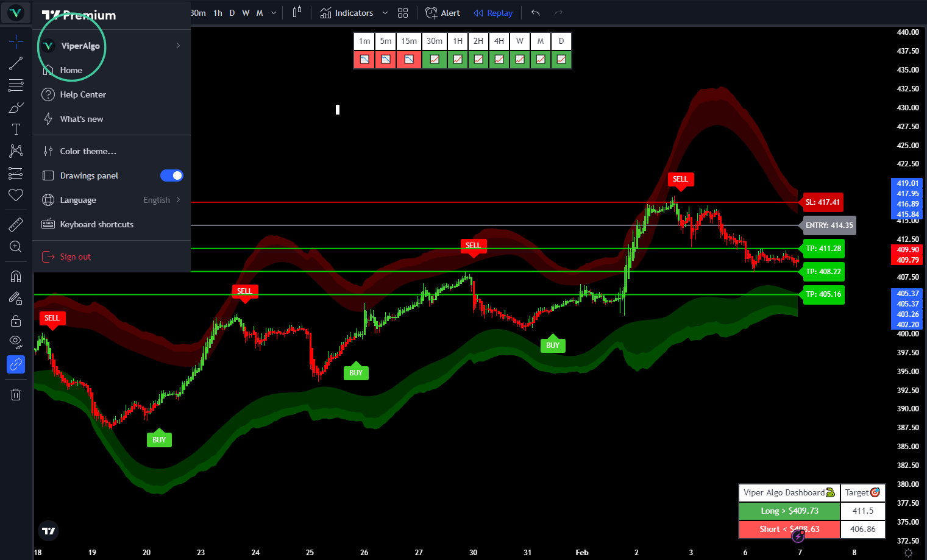Screen dimensions: 927x560
Task: Open Help Center menu entry
Action: pos(83,94)
